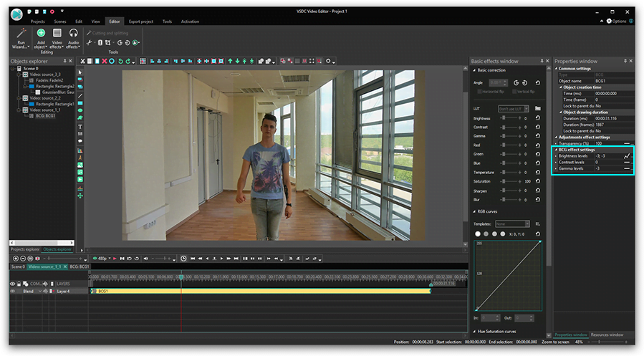
Task: Click the crop tool icon in Tools group
Action: pos(107,42)
